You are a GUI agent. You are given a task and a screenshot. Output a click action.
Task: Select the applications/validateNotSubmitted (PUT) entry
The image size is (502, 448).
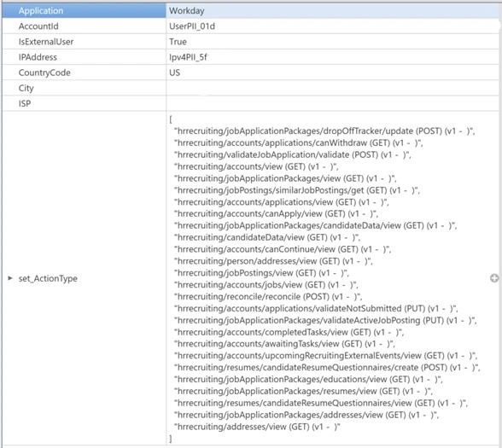tap(316, 309)
